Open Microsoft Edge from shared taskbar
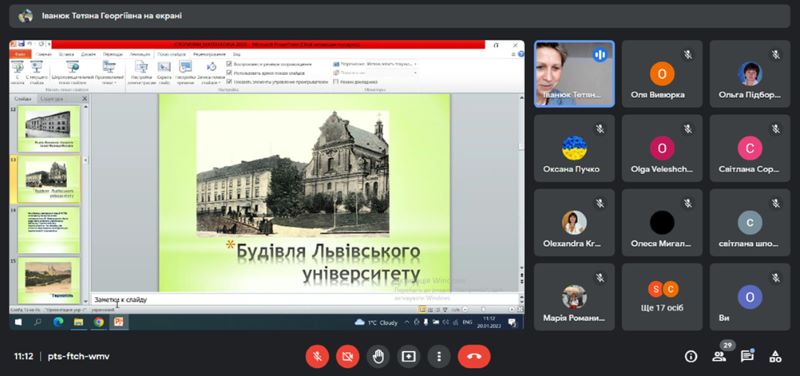 58,322
